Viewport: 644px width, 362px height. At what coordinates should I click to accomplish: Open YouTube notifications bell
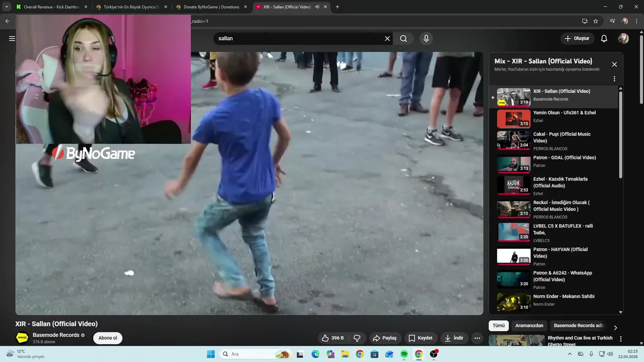(x=604, y=38)
